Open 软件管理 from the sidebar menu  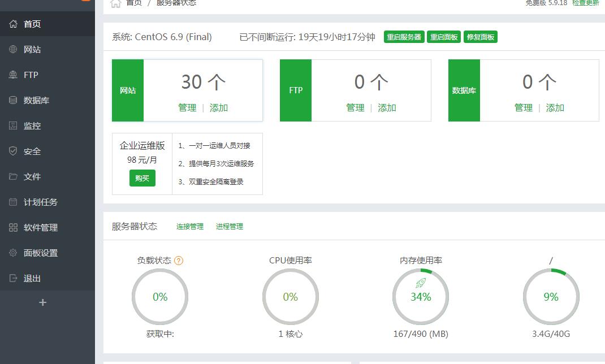[x=40, y=227]
